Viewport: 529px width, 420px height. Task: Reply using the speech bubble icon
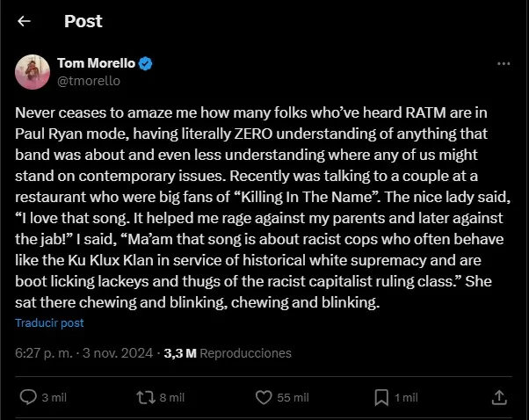28,397
